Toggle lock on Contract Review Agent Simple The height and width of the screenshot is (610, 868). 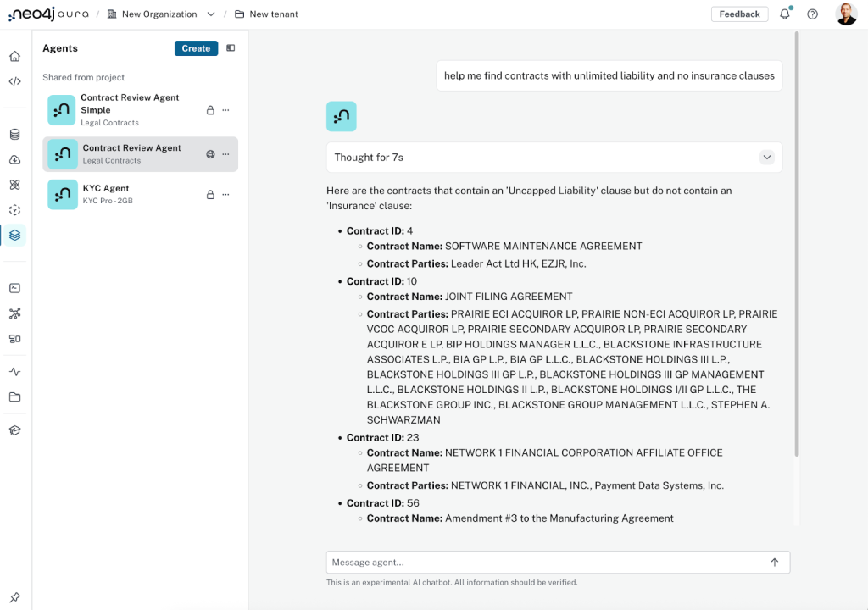click(210, 110)
